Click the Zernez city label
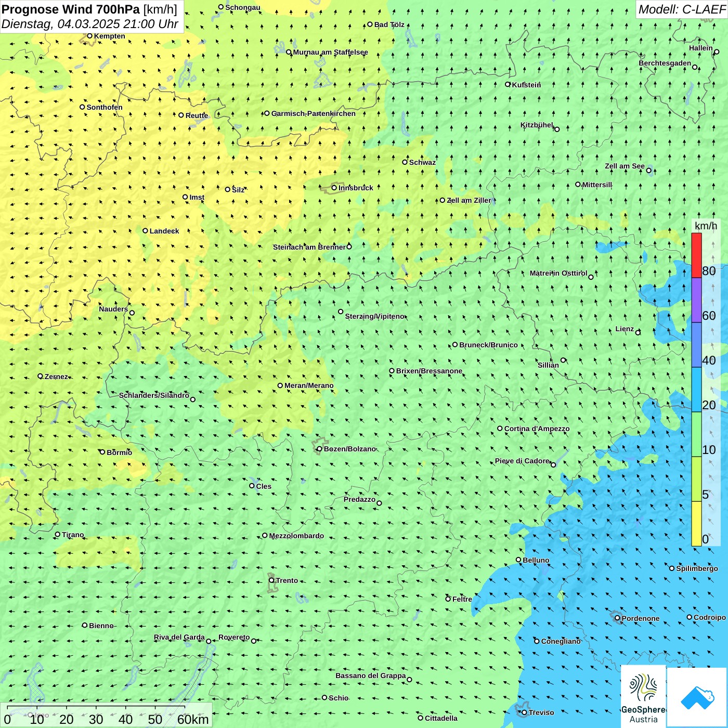 coord(56,376)
